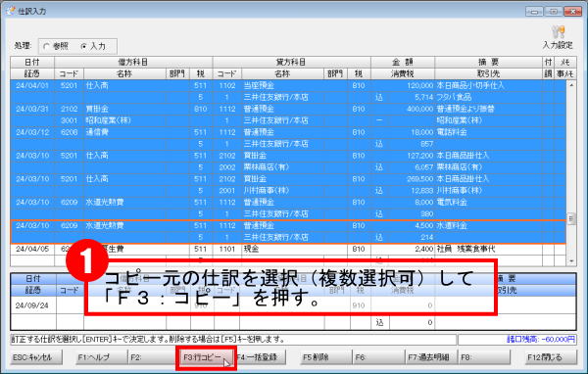Select row 24/03/12 通信費 entry
The image size is (588, 374).
[x=287, y=138]
